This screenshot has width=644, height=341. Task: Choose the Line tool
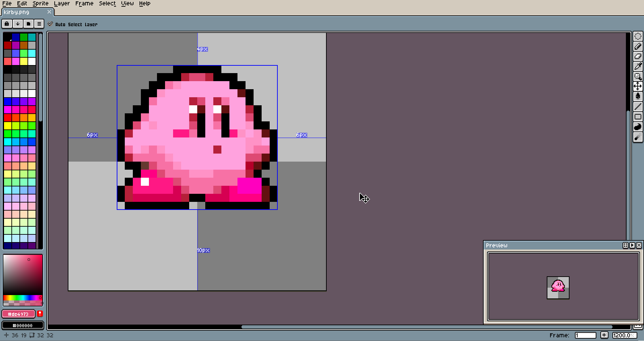coord(638,107)
